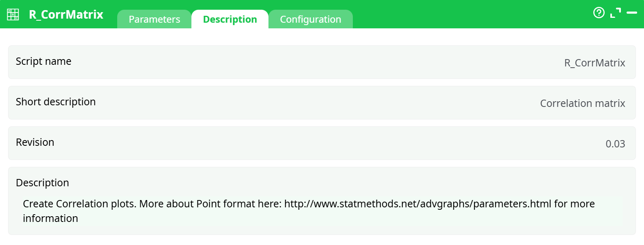Click the correlation matrix grid icon

[x=13, y=15]
